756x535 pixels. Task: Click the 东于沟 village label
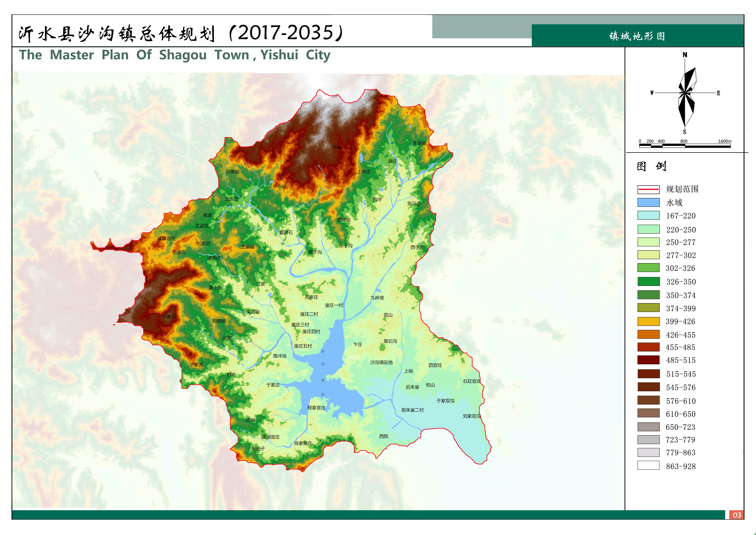[x=346, y=246]
